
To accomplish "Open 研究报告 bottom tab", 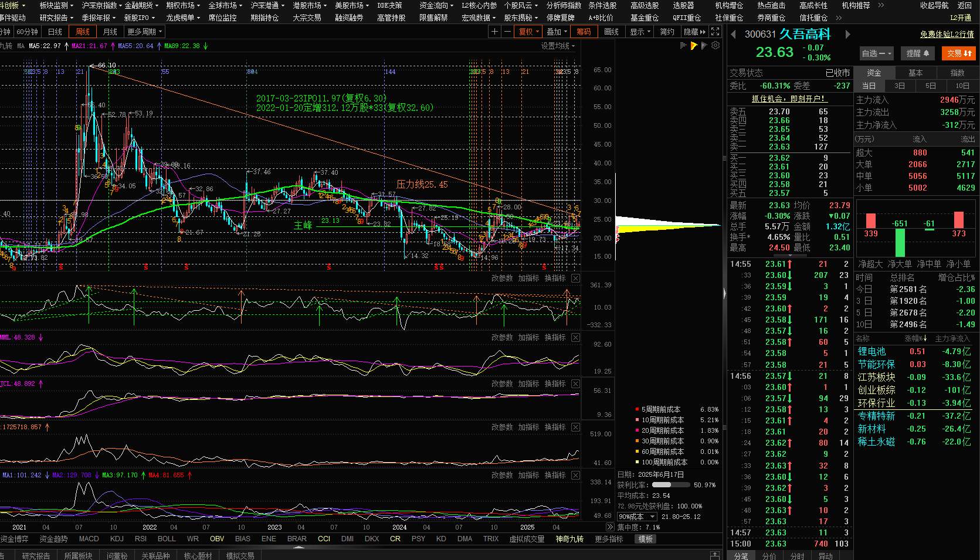I will [x=36, y=555].
